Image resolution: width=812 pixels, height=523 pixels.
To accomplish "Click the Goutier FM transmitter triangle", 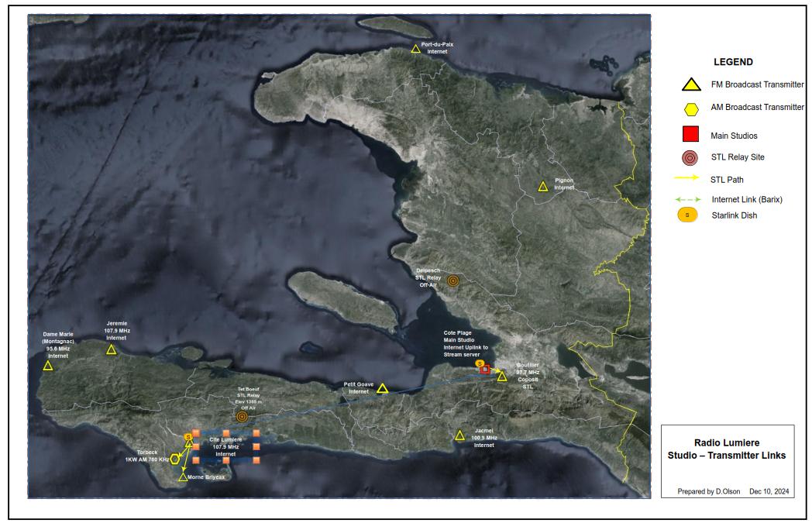I will [502, 377].
